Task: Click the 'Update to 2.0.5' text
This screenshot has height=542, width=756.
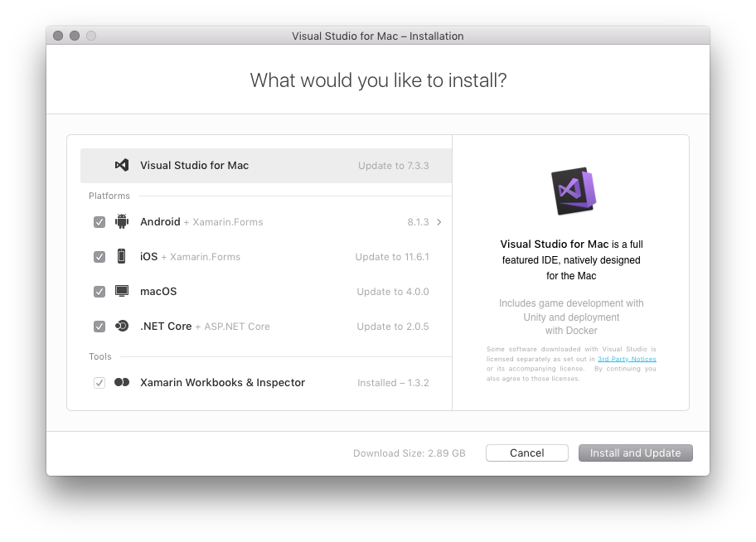Action: click(x=393, y=326)
